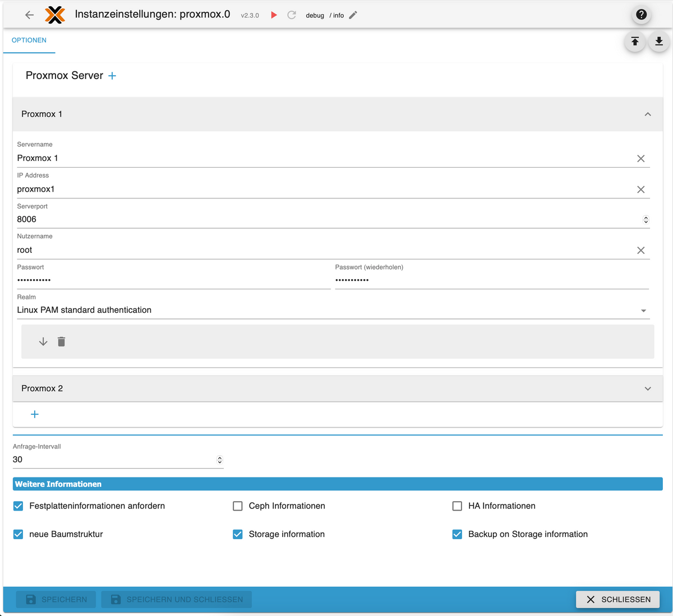Adjust the Serverport stepper
The height and width of the screenshot is (616, 673).
tap(646, 220)
